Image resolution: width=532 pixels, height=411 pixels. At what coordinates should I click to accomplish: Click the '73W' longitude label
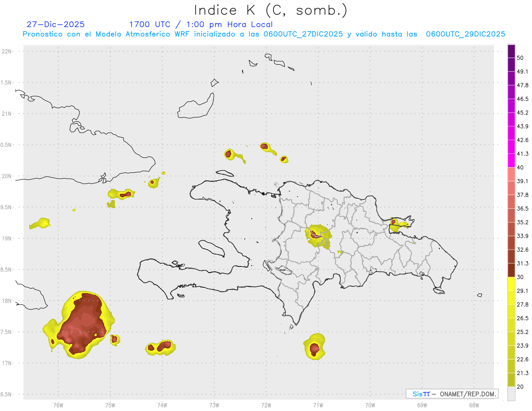tap(214, 405)
